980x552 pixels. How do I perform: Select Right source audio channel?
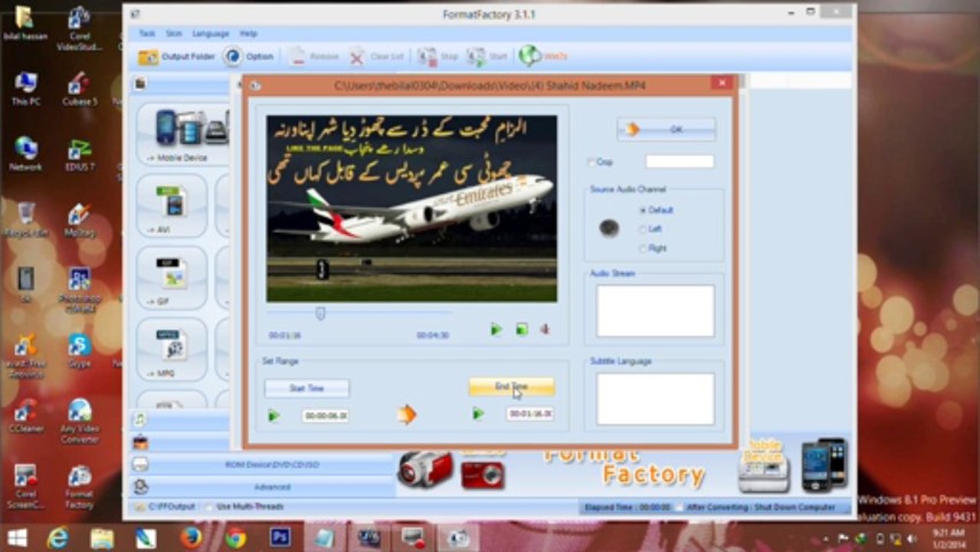point(643,248)
